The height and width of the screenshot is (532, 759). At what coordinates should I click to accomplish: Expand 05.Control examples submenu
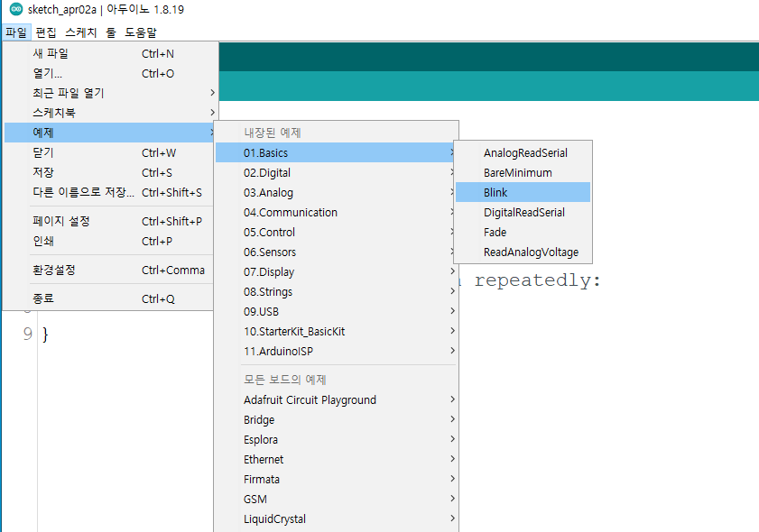click(336, 232)
